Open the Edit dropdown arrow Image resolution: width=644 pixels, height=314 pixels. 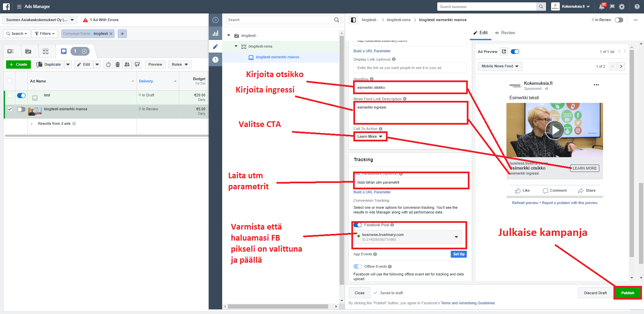pyautogui.click(x=97, y=65)
